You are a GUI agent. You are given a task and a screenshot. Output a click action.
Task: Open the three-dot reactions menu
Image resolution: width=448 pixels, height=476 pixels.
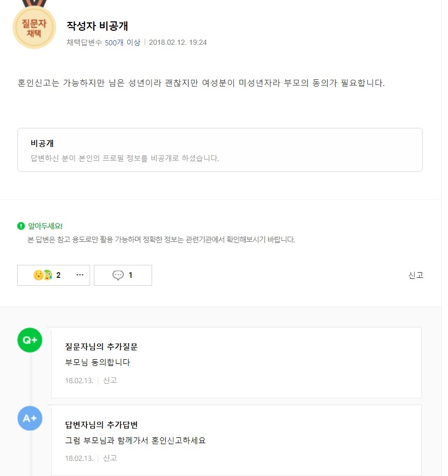[80, 275]
